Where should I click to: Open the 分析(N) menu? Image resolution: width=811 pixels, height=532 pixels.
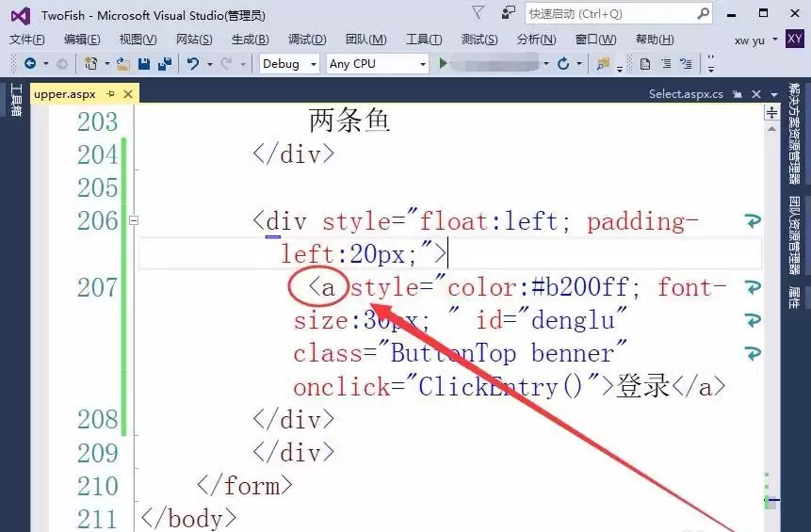pyautogui.click(x=536, y=40)
